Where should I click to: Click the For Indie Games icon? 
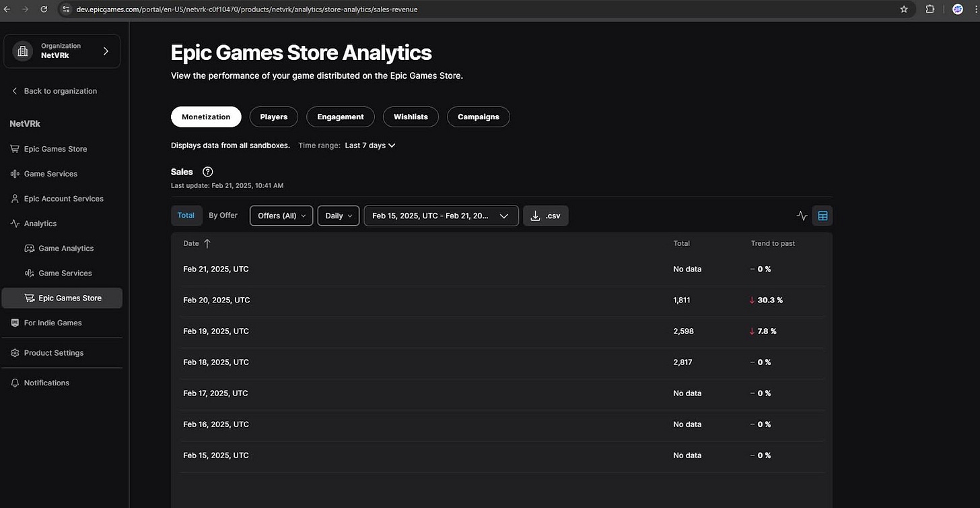pos(15,323)
